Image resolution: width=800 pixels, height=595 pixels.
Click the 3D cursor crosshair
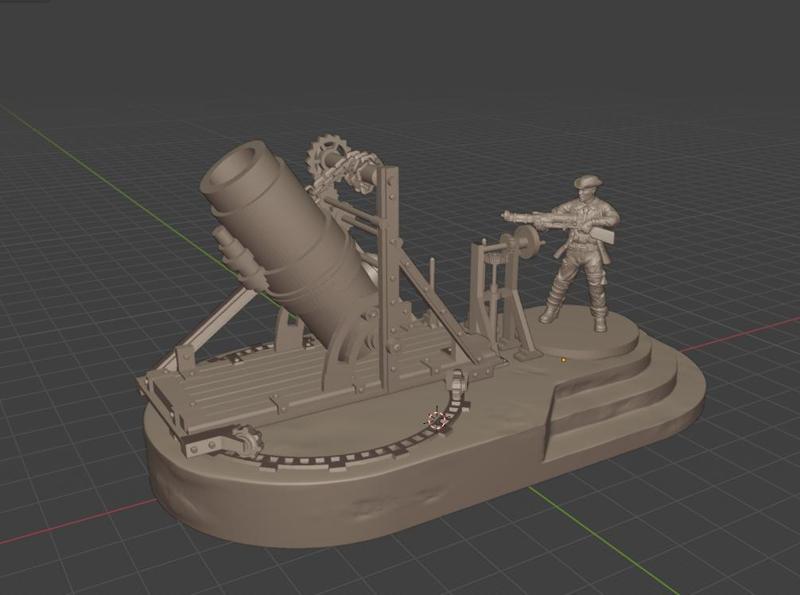point(435,418)
